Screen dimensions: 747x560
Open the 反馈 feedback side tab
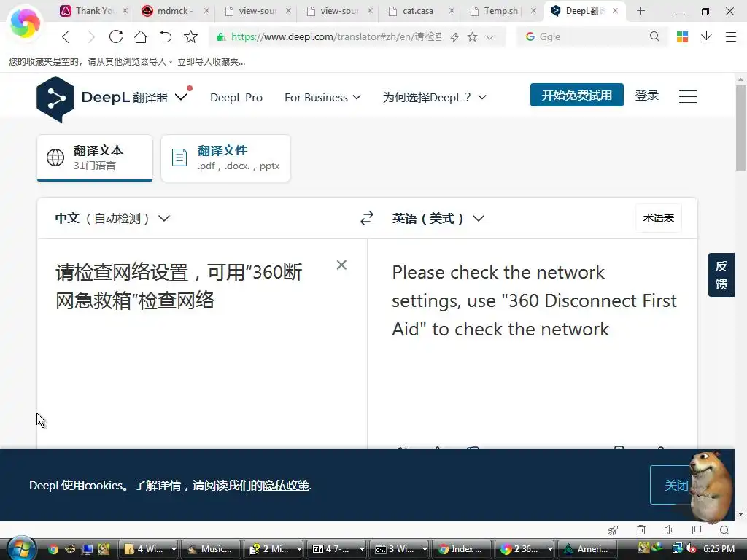(x=721, y=275)
